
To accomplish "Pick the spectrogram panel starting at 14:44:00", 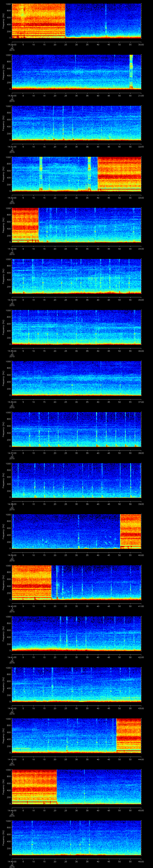I will coord(76,786).
